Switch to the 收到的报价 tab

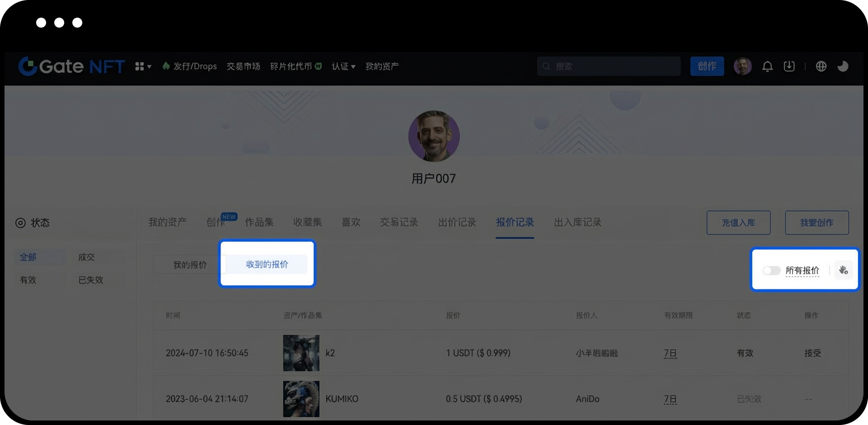[267, 264]
